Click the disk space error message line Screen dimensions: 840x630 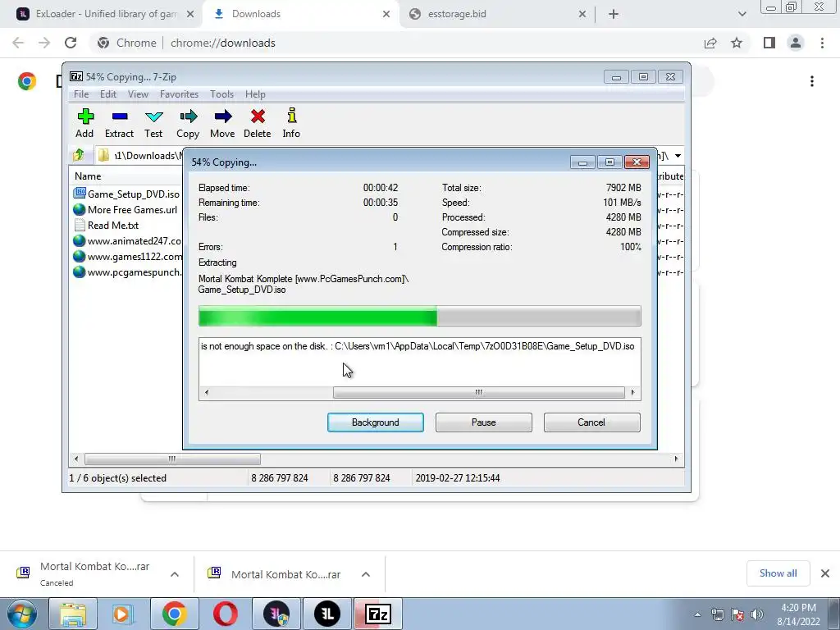coord(418,346)
